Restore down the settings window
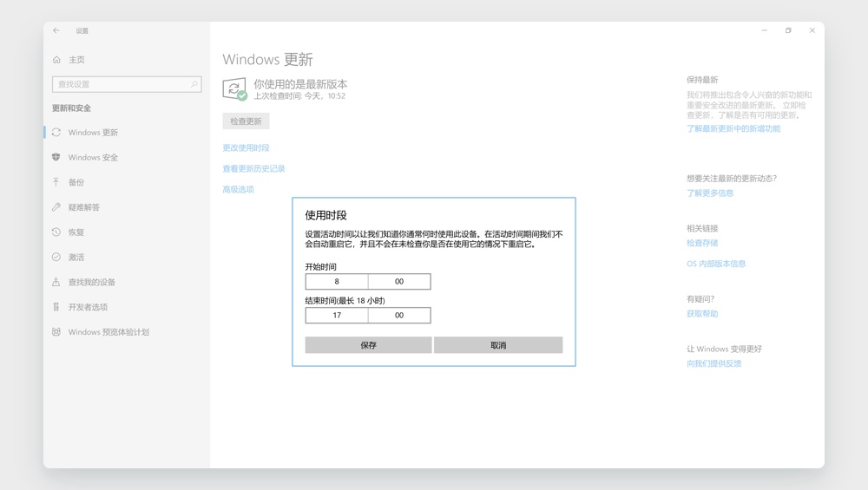The height and width of the screenshot is (490, 868). tap(788, 30)
